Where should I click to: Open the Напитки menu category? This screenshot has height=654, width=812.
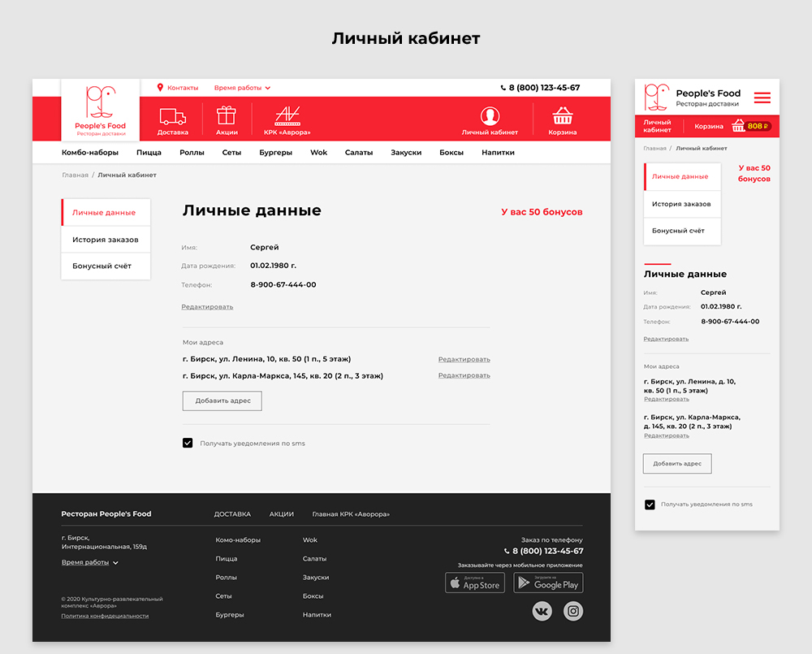[x=498, y=153]
